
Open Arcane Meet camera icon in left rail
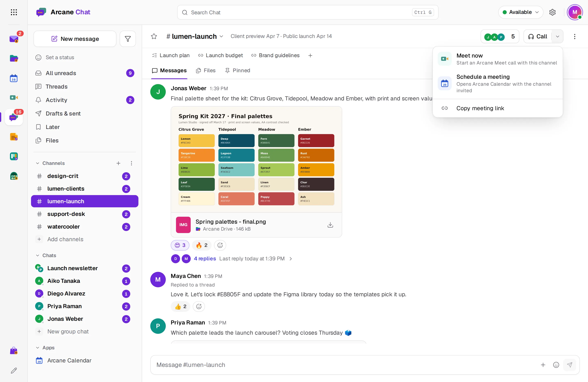pyautogui.click(x=14, y=98)
